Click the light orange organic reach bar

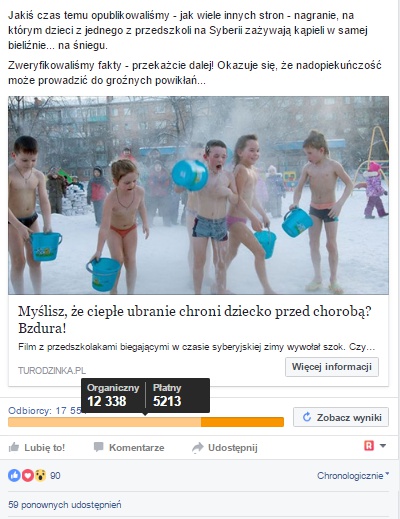click(x=105, y=422)
